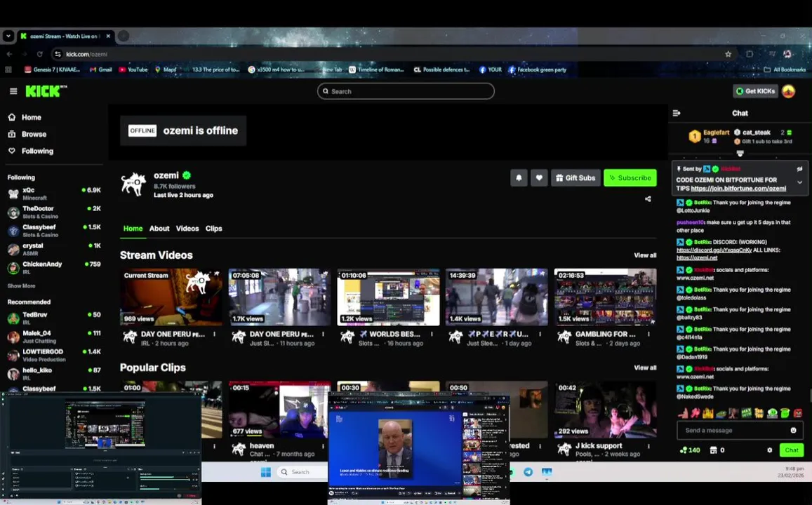812x505 pixels.
Task: Switch to the Videos tab
Action: 187,228
